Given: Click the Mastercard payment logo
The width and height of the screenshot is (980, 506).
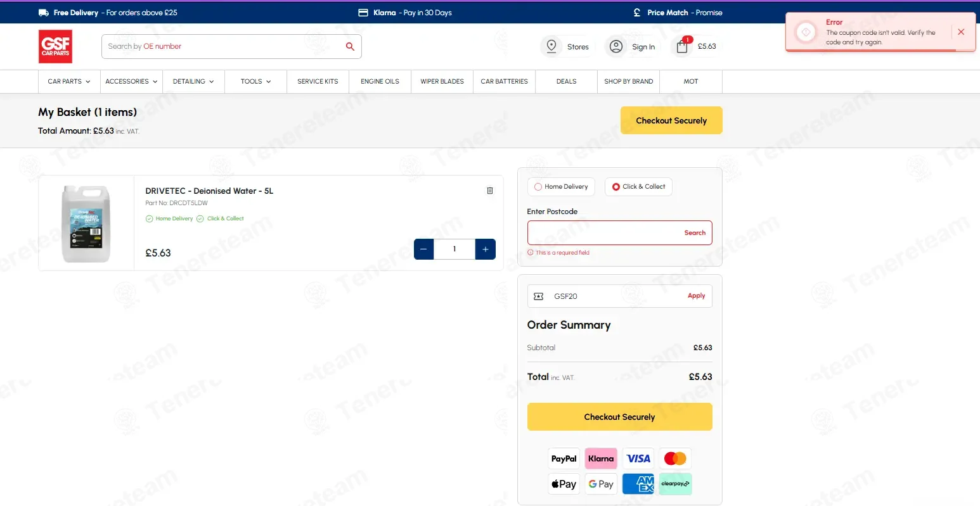Looking at the screenshot, I should [x=675, y=459].
